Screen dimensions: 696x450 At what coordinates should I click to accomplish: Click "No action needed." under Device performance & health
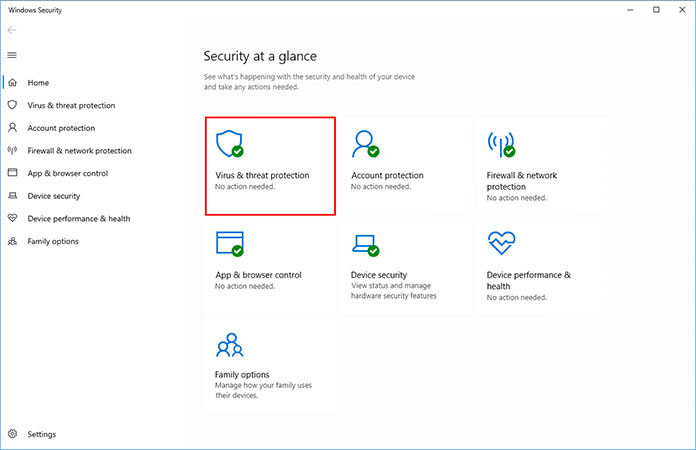pos(517,297)
